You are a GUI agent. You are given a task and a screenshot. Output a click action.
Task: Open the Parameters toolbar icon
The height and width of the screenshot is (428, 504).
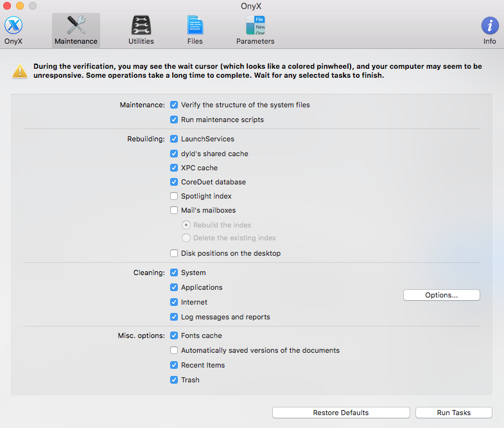[256, 25]
